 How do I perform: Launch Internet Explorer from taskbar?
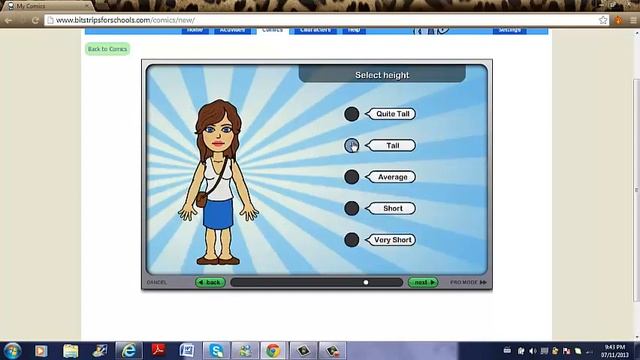(129, 351)
